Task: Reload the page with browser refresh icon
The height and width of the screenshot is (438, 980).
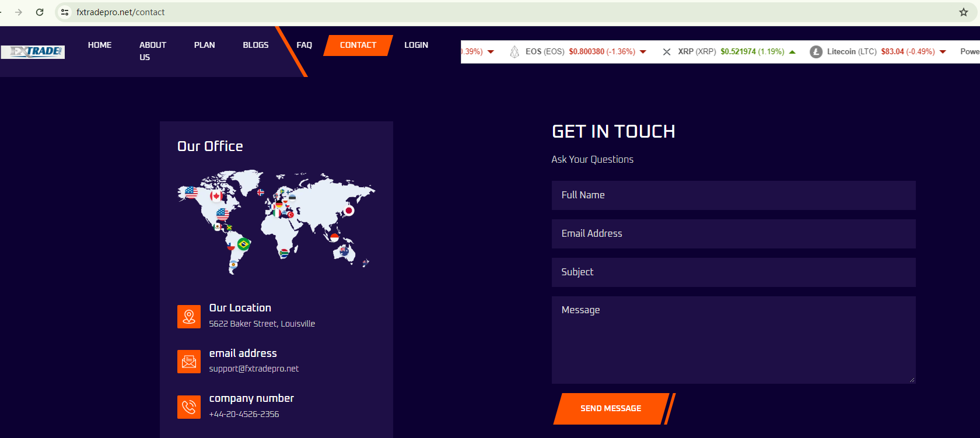Action: 40,12
